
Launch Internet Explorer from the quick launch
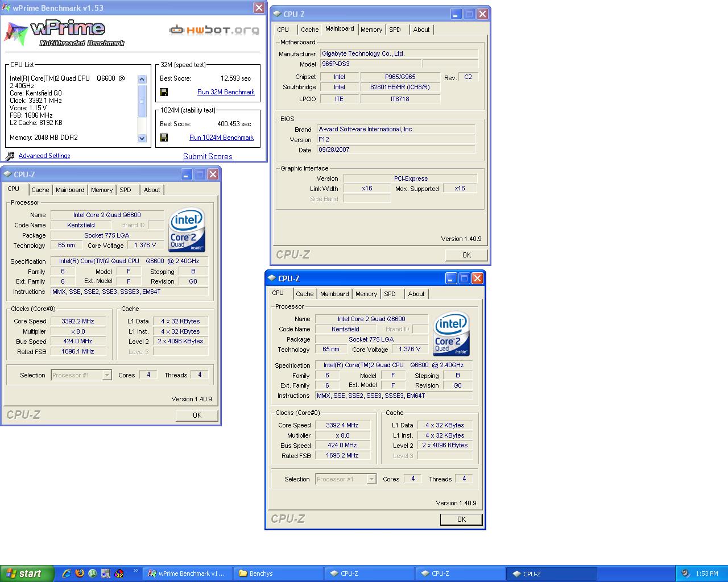tap(67, 573)
